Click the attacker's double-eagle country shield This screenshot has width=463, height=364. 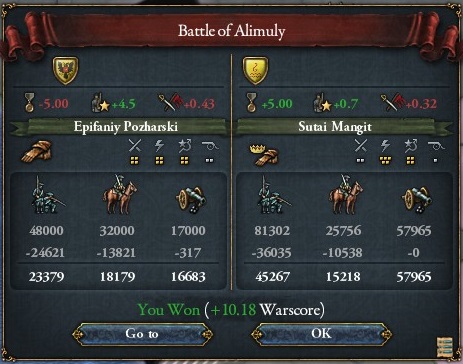point(66,70)
